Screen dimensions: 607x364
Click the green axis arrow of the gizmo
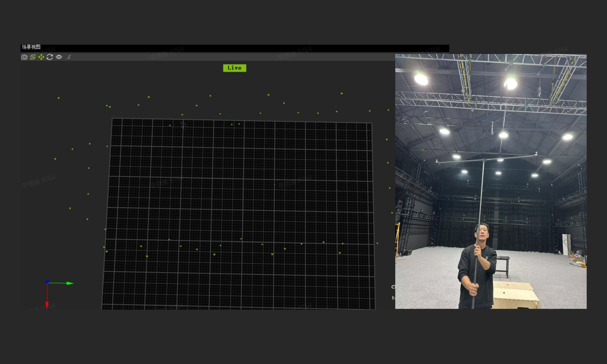click(x=70, y=283)
